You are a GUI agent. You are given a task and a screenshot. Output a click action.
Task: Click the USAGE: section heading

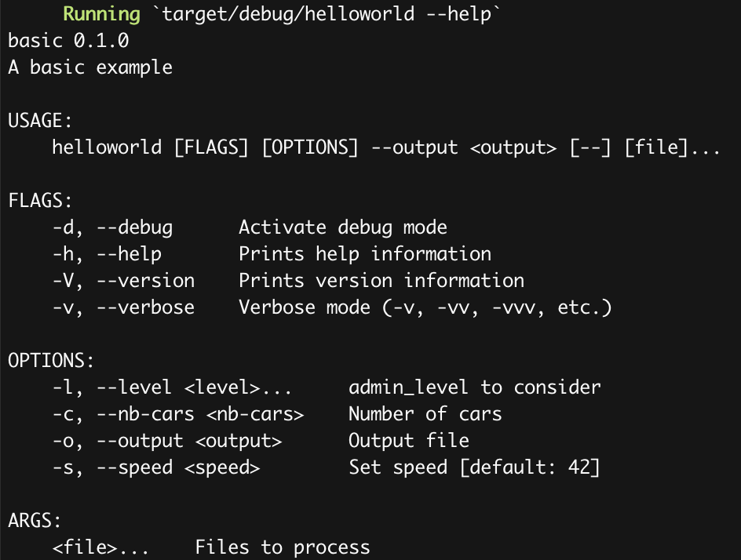click(40, 121)
